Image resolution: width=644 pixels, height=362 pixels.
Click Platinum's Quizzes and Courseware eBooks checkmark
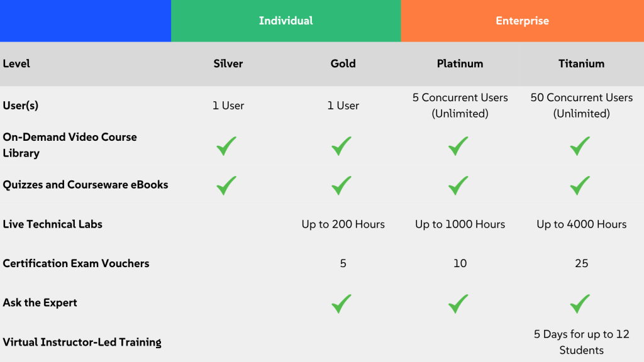tap(458, 185)
